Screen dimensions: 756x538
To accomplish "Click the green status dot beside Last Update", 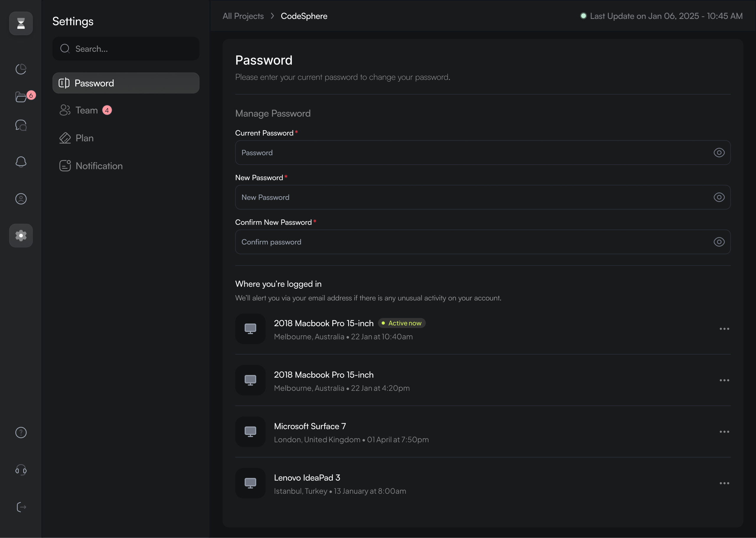I will 584,16.
